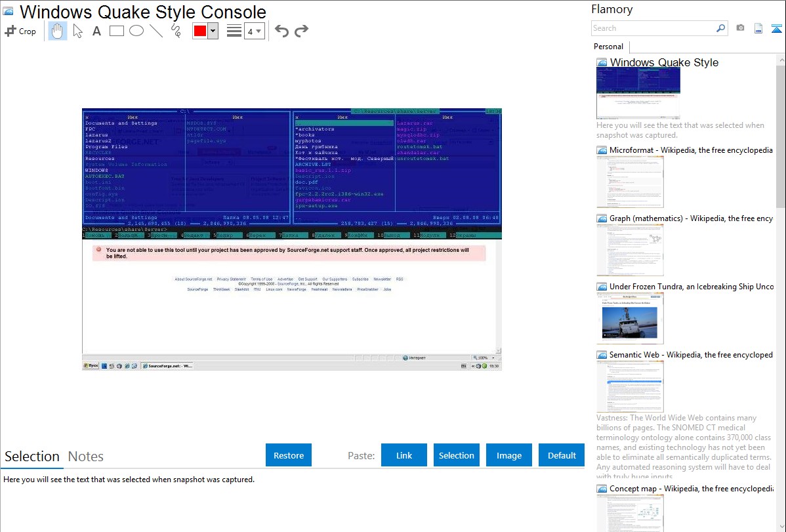Image resolution: width=786 pixels, height=532 pixels.
Task: Click the Concept map snapshot thumbnail
Action: tap(630, 513)
